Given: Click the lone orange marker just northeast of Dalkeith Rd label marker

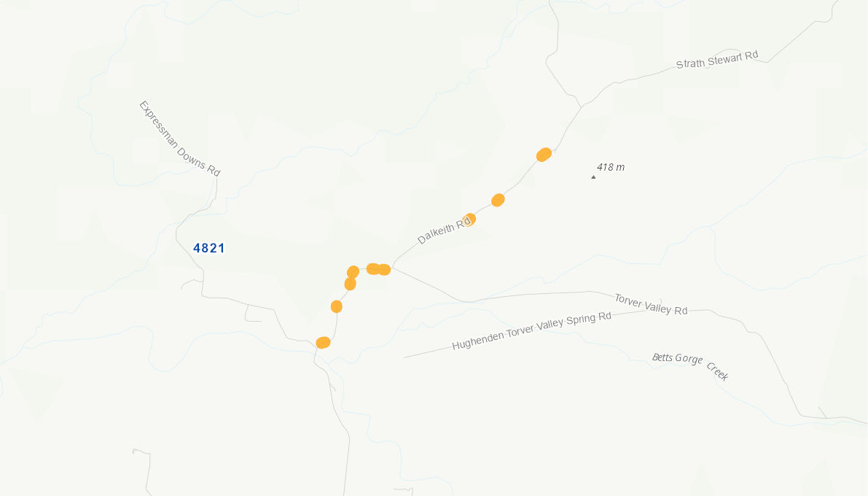Looking at the screenshot, I should (498, 200).
